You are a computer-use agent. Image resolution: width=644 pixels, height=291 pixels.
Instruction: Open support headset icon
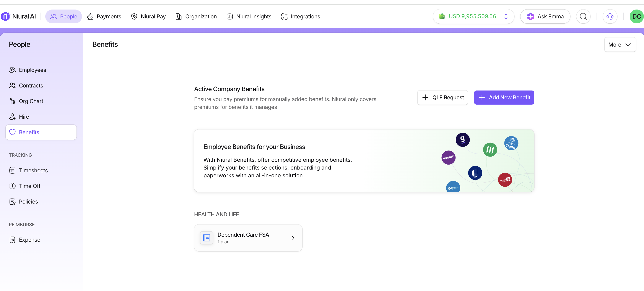click(x=610, y=16)
